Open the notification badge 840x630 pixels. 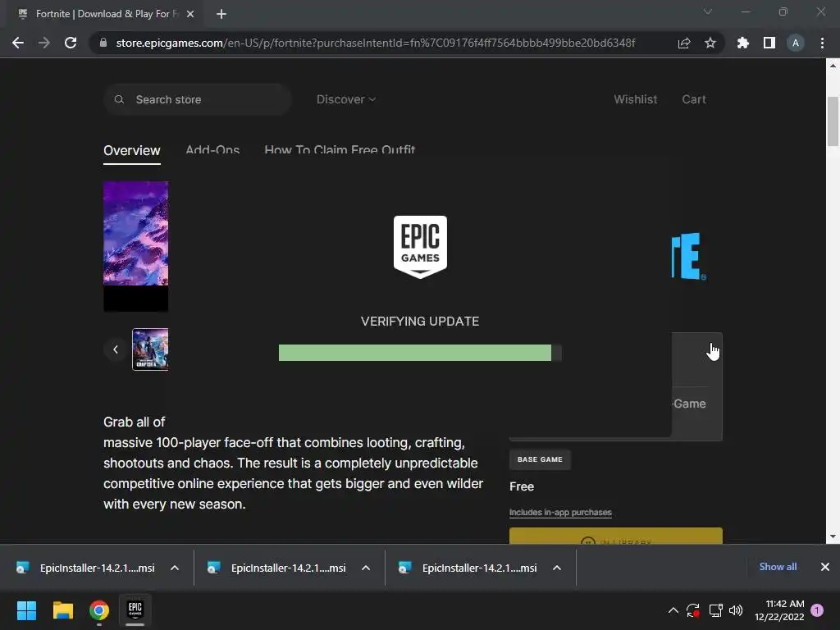817,610
